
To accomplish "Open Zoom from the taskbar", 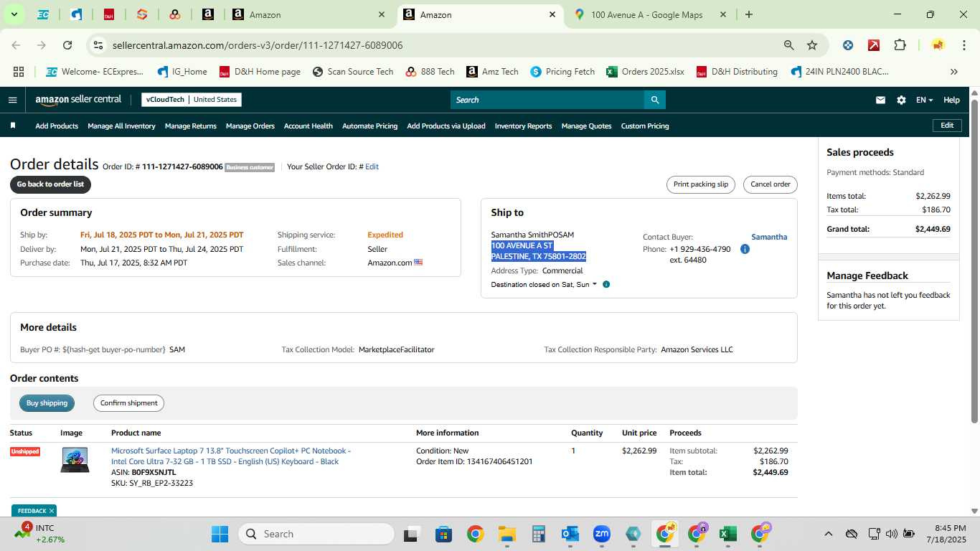I will tap(601, 534).
